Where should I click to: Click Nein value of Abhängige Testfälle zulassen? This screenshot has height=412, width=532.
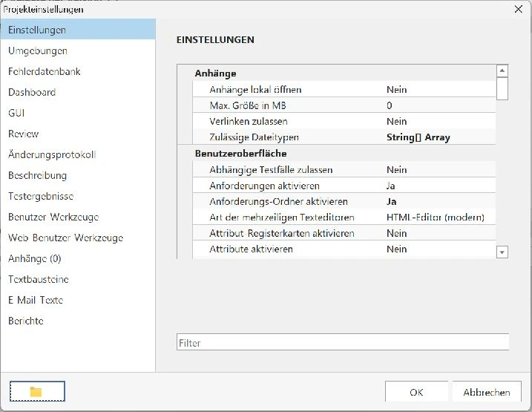397,170
